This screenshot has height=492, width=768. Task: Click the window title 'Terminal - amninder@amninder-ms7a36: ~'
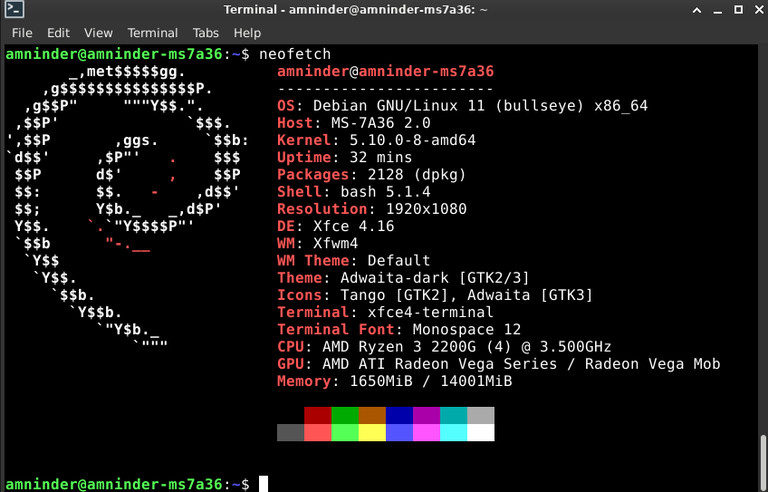[355, 10]
